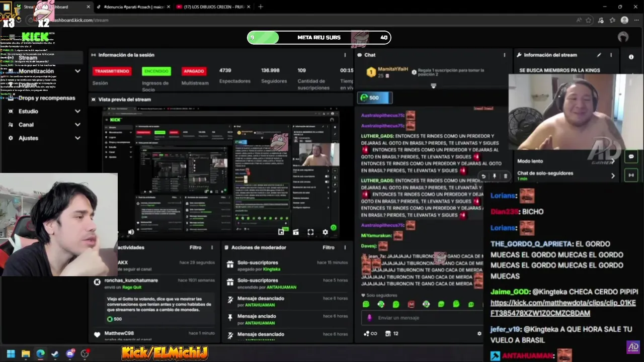Toggle theater mode in stream preview

pyautogui.click(x=296, y=232)
